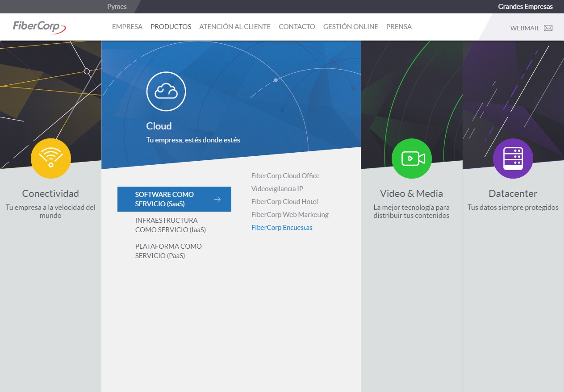Click the Datacenter heading
The image size is (564, 392).
pyautogui.click(x=513, y=194)
